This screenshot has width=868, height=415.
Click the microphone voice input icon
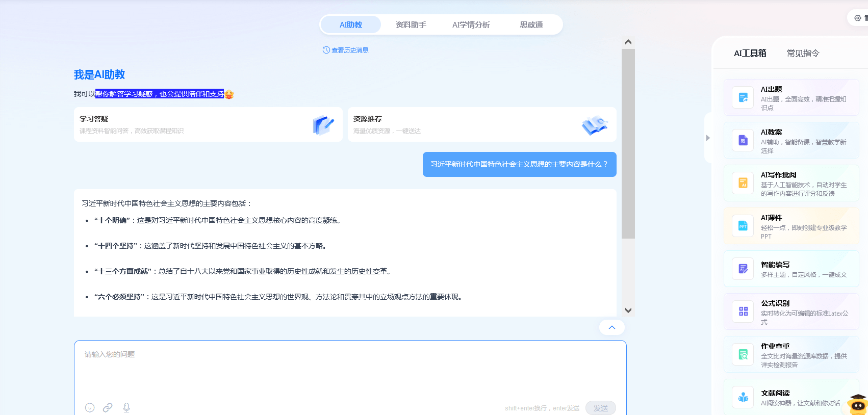click(x=126, y=407)
